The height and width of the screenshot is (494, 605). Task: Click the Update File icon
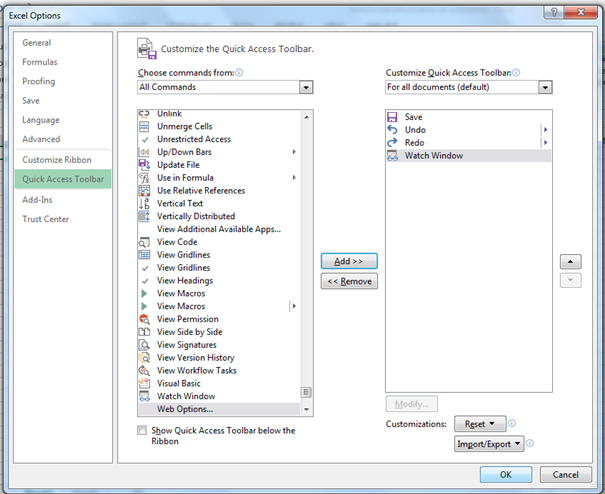coord(144,165)
